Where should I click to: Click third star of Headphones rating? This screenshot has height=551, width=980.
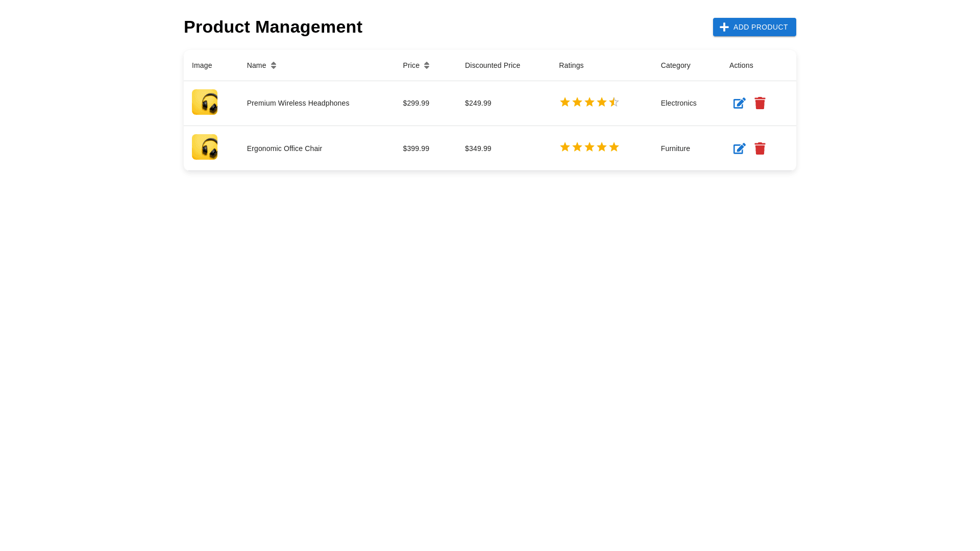(589, 102)
